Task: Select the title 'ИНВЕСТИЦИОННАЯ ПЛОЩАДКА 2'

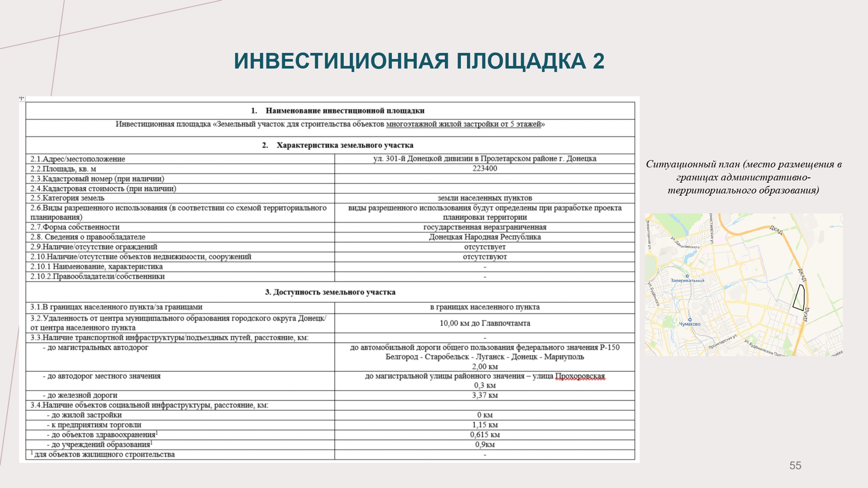Action: point(419,61)
